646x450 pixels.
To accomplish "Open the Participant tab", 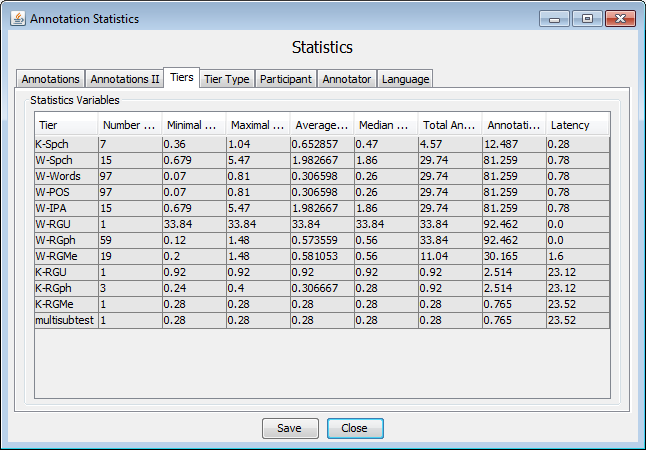I will (287, 79).
